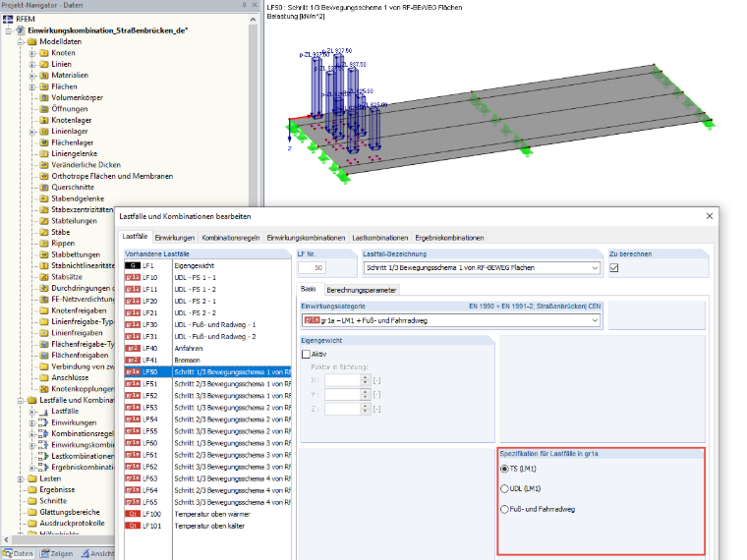Collapse the Lastfälle und Kombinationen node
Viewport: 747px width, 560px height.
click(x=21, y=401)
